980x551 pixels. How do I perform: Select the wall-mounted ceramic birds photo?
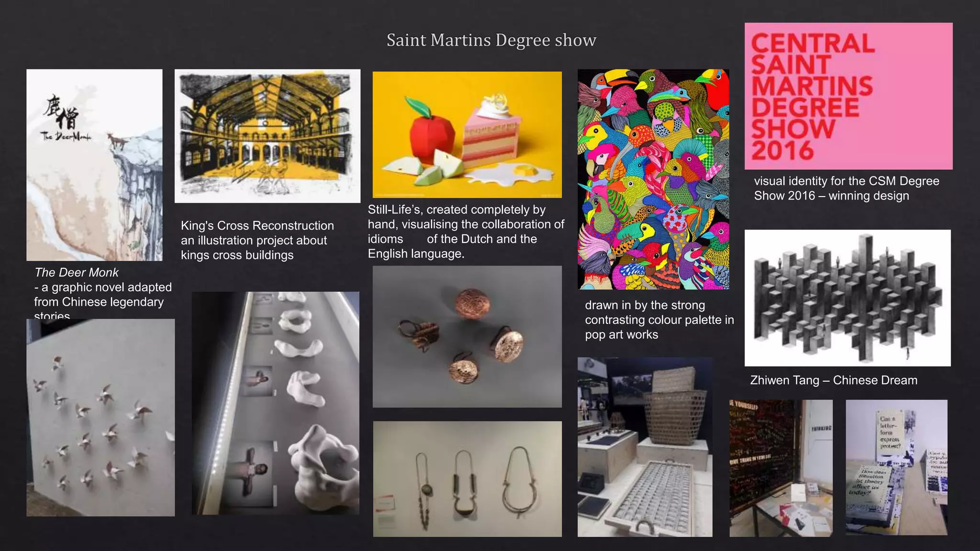[100, 417]
